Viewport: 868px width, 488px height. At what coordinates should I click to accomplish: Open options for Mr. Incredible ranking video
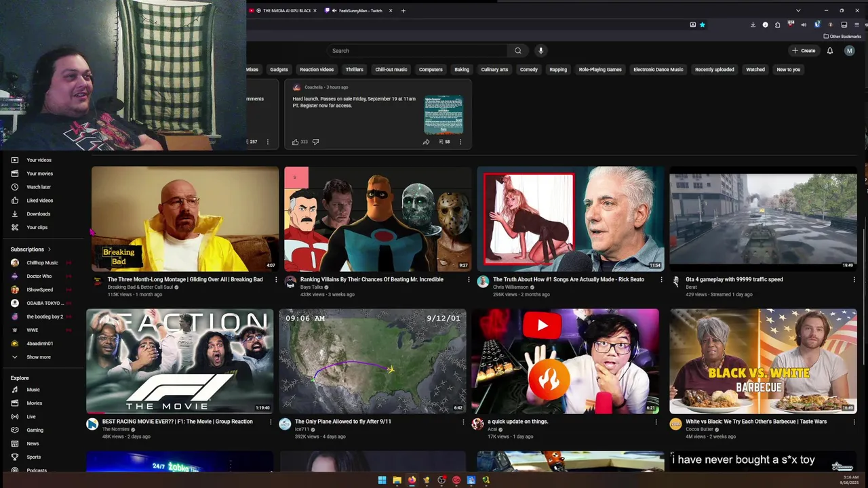(x=469, y=279)
